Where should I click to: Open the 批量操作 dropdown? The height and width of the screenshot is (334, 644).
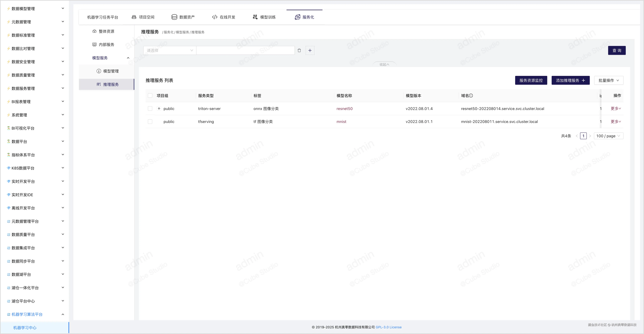point(608,81)
